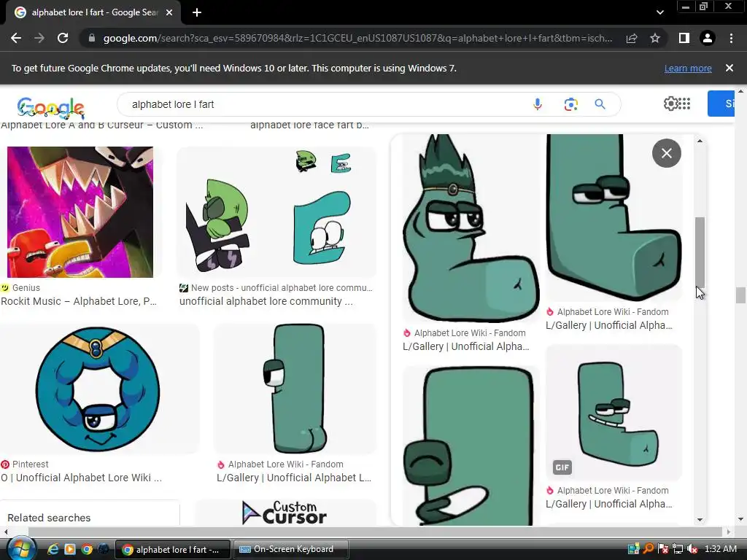
Task: Open the Chrome side panel
Action: pyautogui.click(x=684, y=38)
